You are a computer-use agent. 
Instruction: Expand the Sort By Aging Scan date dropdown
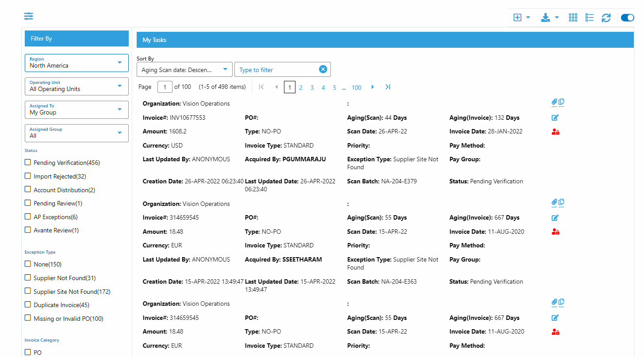(x=184, y=69)
